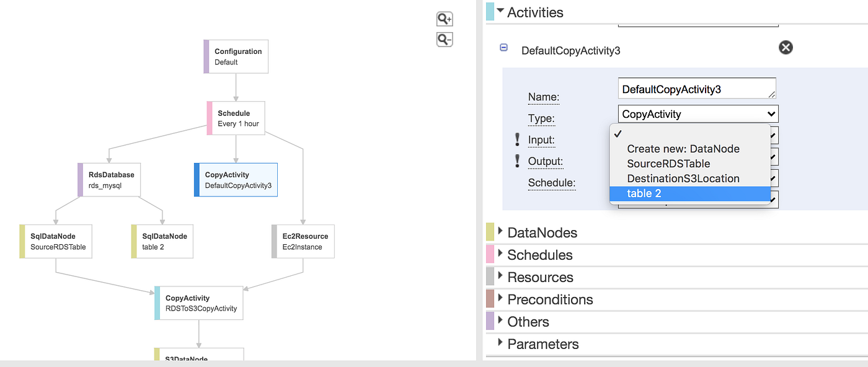This screenshot has width=868, height=367.
Task: Click the warning icon beside Input
Action: tap(518, 139)
